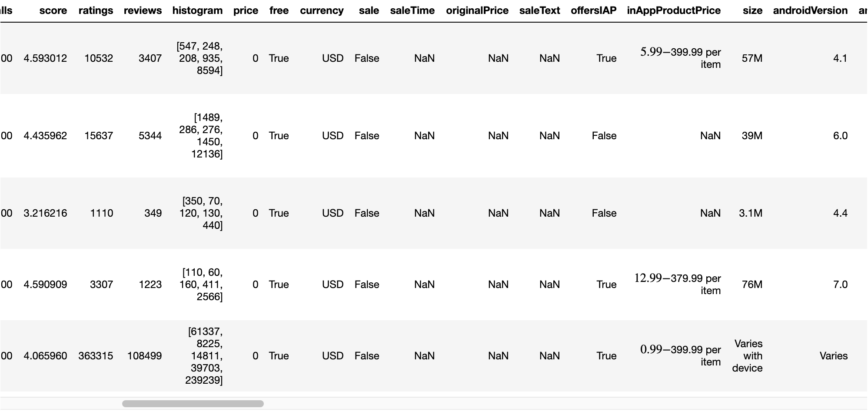Click the saleTime column header

click(x=412, y=10)
